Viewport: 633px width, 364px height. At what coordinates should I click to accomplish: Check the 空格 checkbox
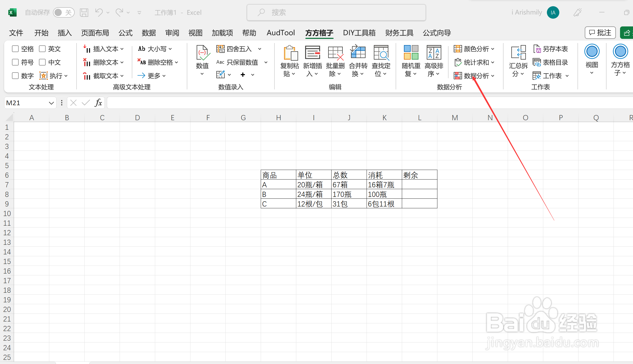16,49
